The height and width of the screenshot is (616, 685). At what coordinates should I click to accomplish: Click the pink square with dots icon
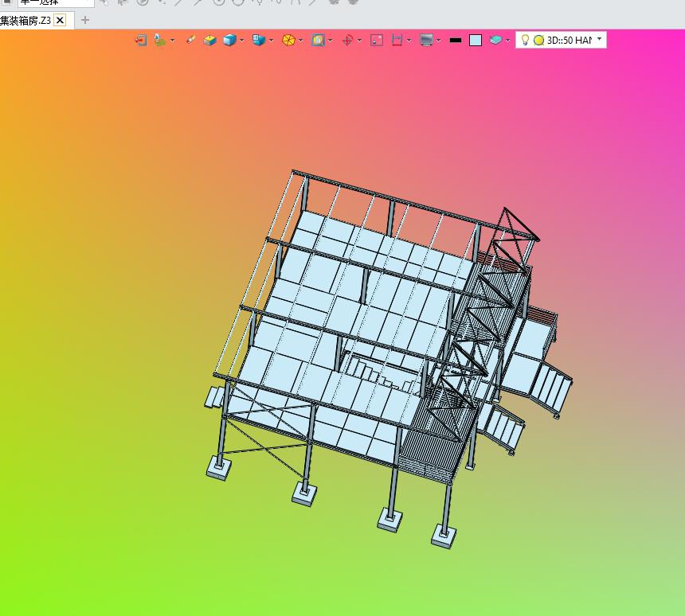(x=377, y=40)
